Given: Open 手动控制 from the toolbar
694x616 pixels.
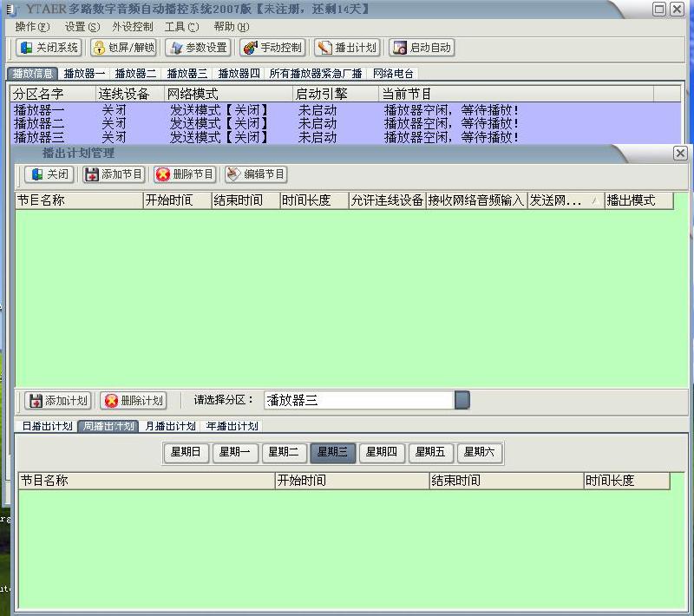Looking at the screenshot, I should click(272, 48).
